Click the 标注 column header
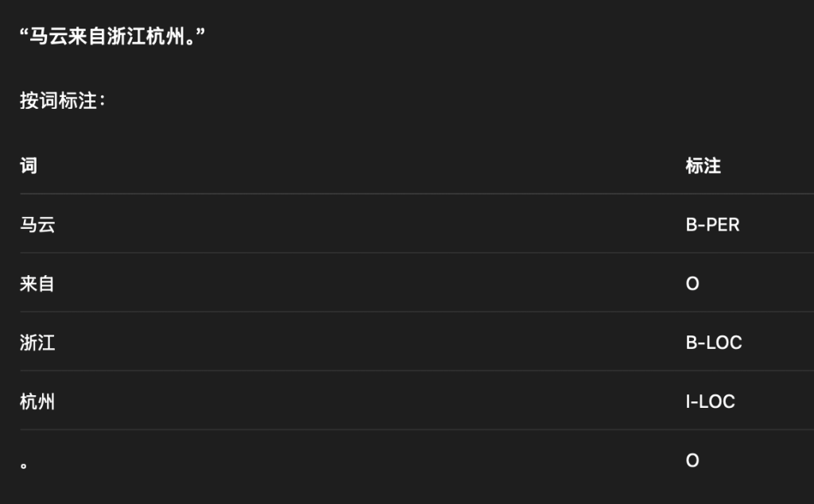 [703, 165]
